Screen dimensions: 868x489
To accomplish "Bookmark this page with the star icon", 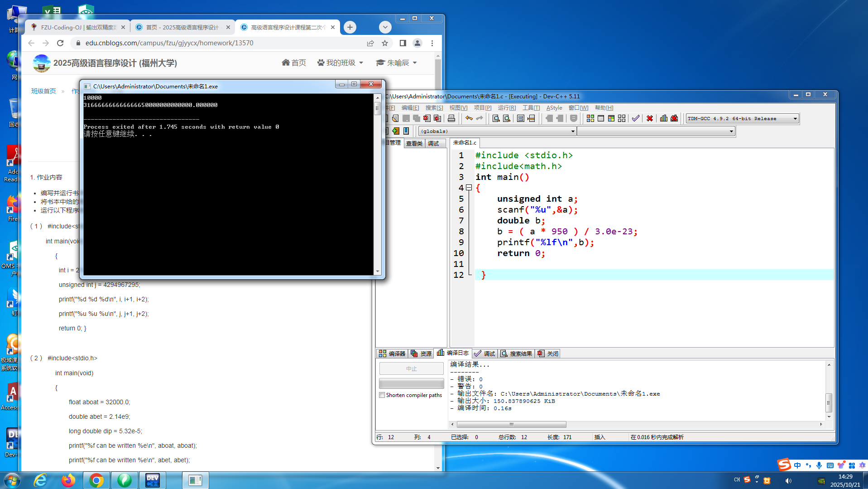I will [385, 43].
